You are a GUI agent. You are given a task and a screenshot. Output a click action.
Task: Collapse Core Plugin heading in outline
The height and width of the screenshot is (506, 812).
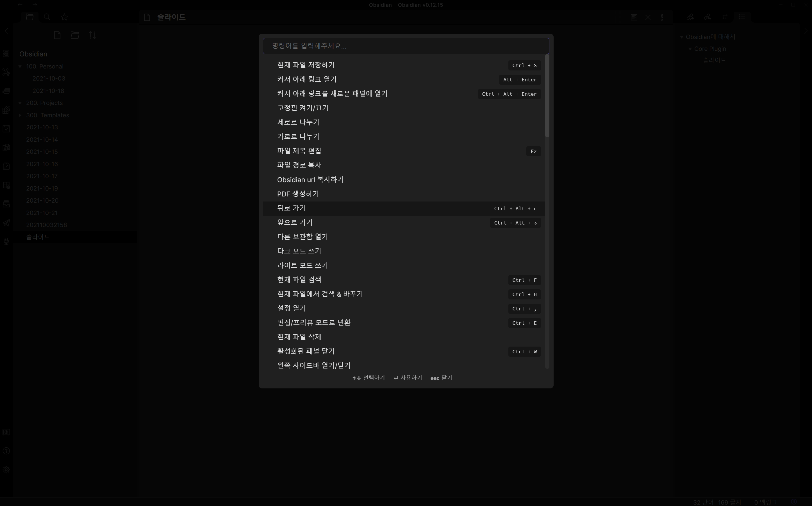tap(690, 49)
